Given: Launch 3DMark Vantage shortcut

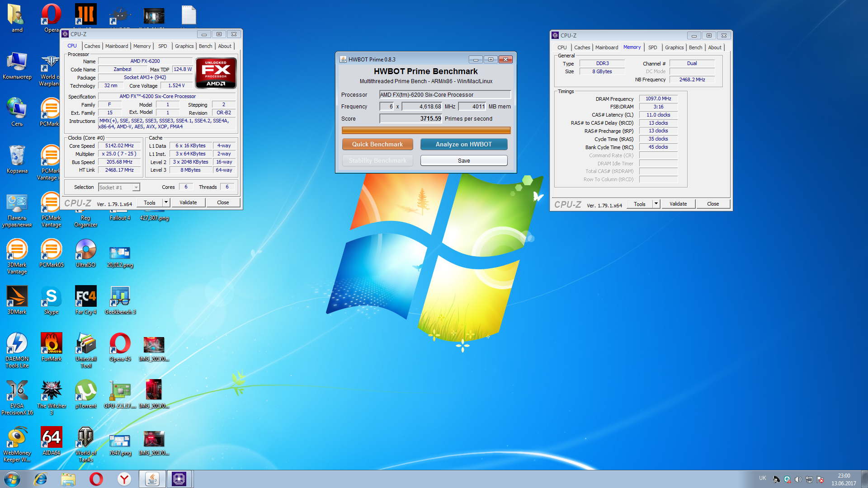Looking at the screenshot, I should [17, 257].
